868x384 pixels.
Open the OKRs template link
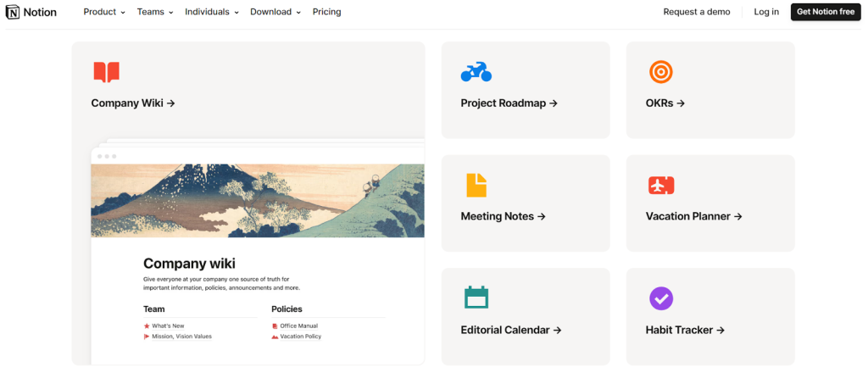[665, 103]
